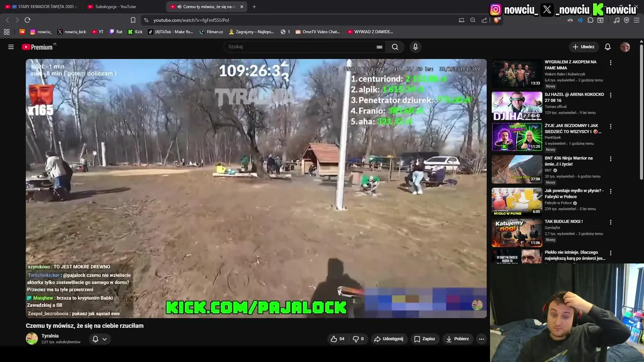Open the OmeTV Video Chat bookmark

coord(317,32)
